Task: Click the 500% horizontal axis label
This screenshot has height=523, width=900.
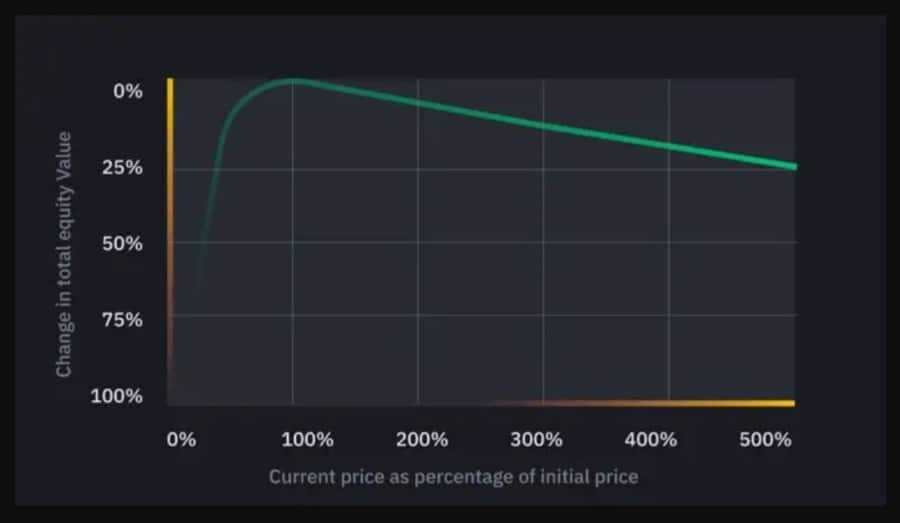Action: 766,440
